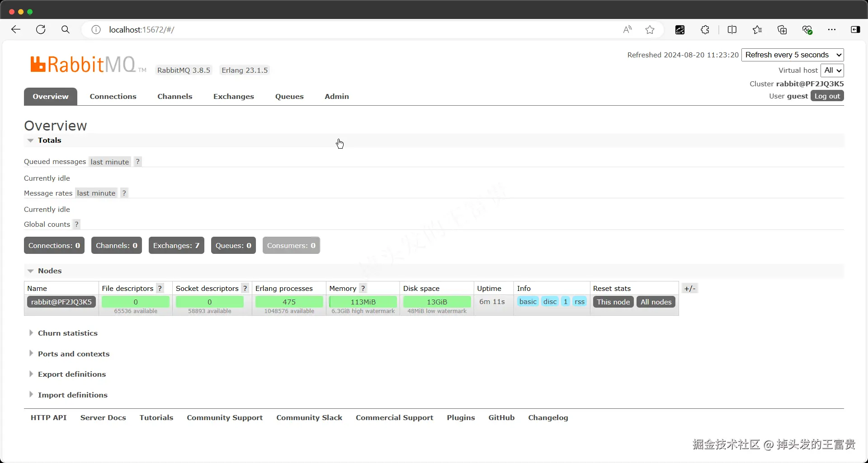
Task: Show help for Message rates
Action: (x=124, y=193)
